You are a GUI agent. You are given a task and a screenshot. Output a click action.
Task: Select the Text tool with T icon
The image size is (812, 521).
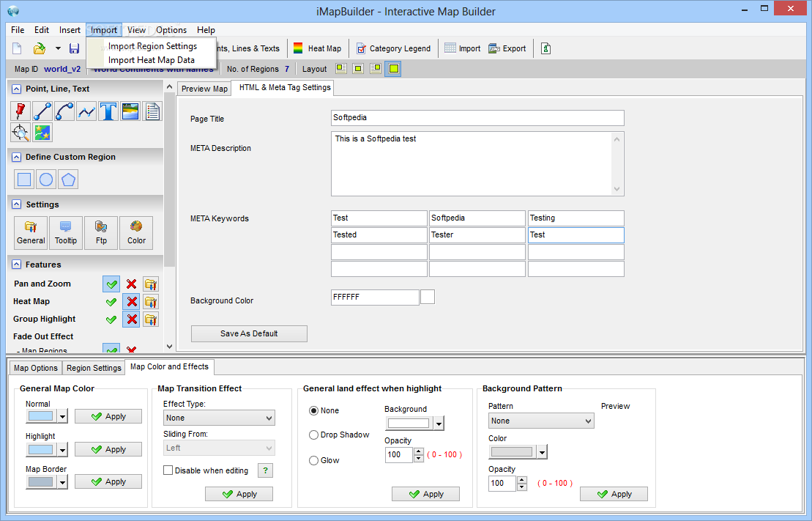pos(108,111)
